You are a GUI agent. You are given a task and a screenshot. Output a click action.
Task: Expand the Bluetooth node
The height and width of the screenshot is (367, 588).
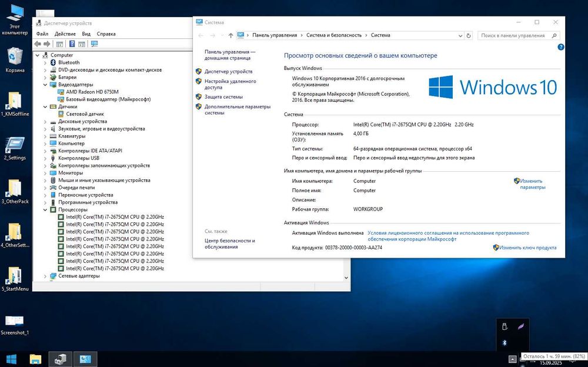(x=45, y=63)
